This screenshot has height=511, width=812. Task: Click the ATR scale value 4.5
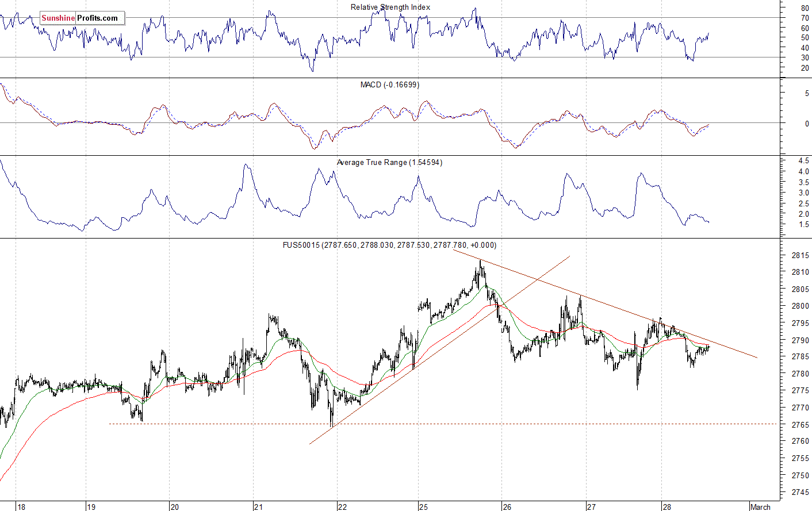pyautogui.click(x=803, y=161)
